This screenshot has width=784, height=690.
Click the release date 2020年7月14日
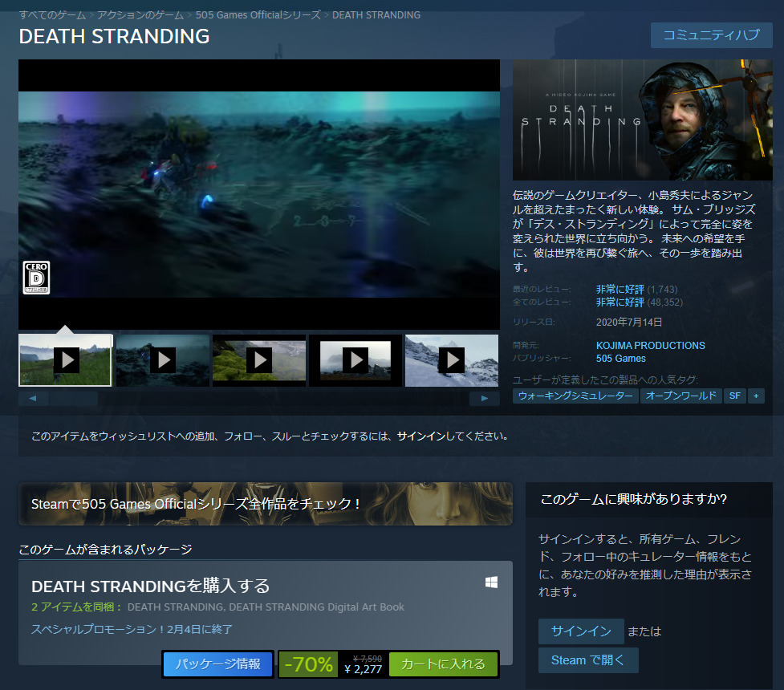point(629,322)
